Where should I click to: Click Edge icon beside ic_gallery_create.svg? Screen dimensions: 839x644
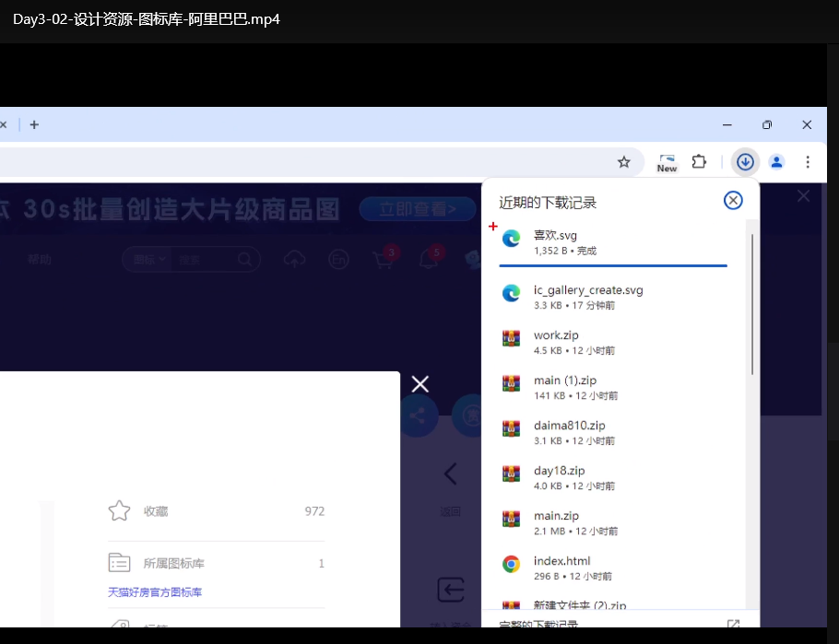coord(511,293)
